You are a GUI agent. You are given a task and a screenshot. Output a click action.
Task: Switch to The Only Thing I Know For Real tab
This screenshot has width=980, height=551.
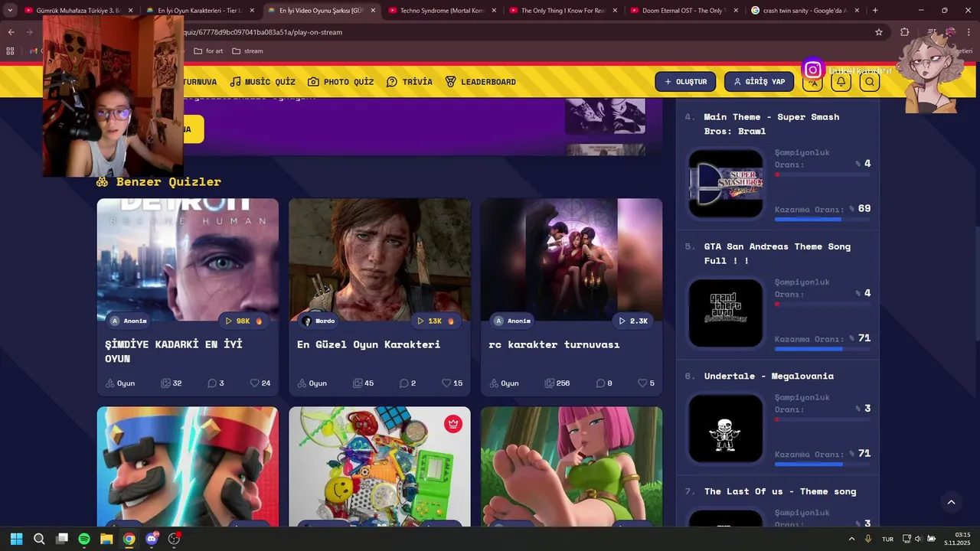[x=563, y=11]
